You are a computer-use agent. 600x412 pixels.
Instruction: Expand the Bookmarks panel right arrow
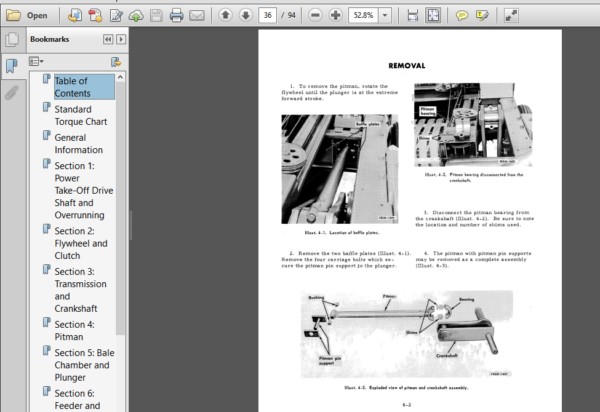coord(121,39)
